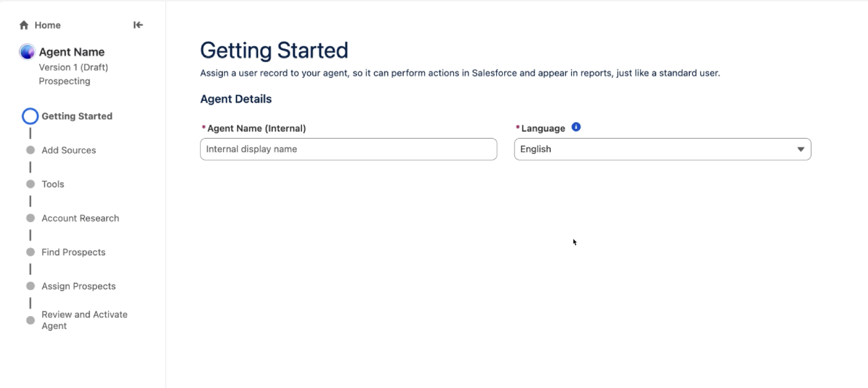The image size is (868, 388).
Task: Click the Prospecting label
Action: 64,81
